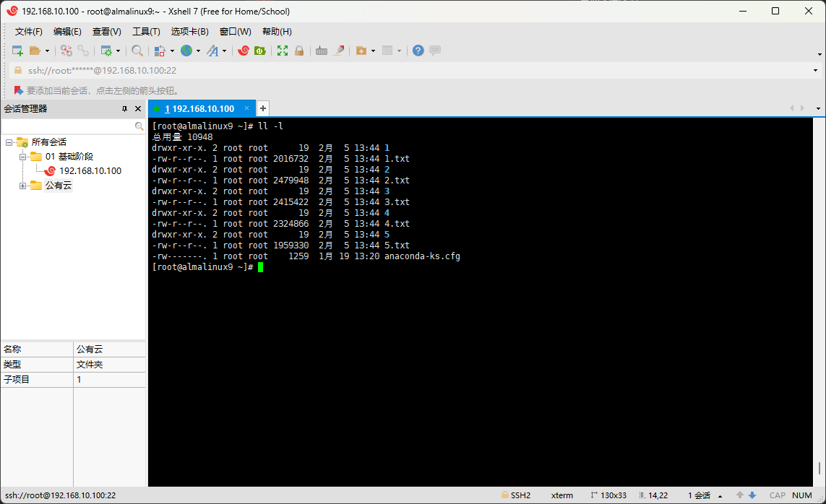
Task: Close the session manager panel
Action: click(138, 108)
